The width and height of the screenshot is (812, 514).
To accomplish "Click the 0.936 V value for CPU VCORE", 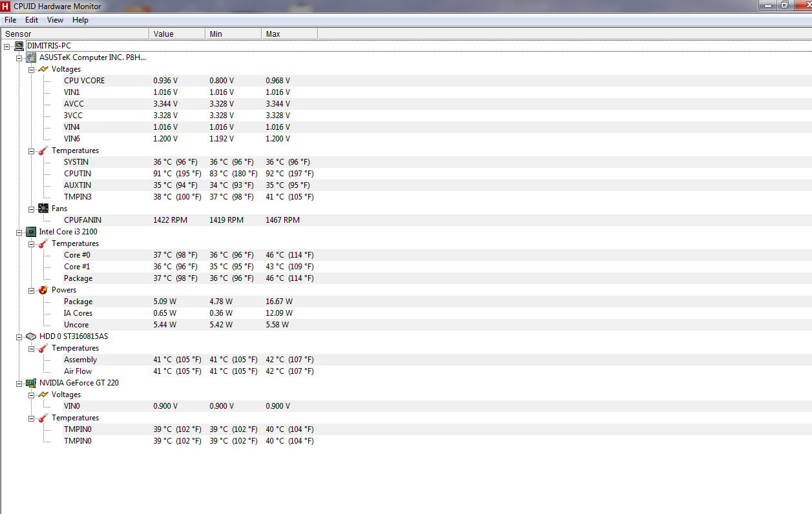I will click(x=165, y=81).
